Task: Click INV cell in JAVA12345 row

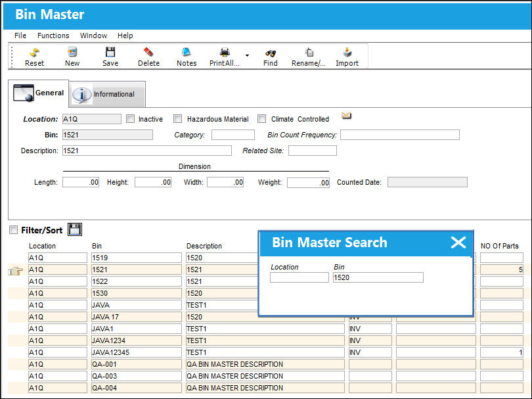Action: coord(370,352)
